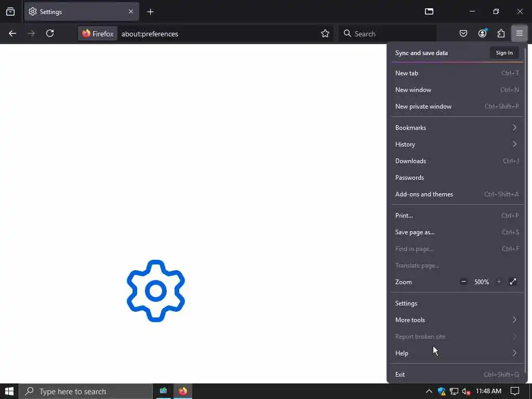Select Save page as...
Screen dimensions: 532x399
click(x=457, y=232)
